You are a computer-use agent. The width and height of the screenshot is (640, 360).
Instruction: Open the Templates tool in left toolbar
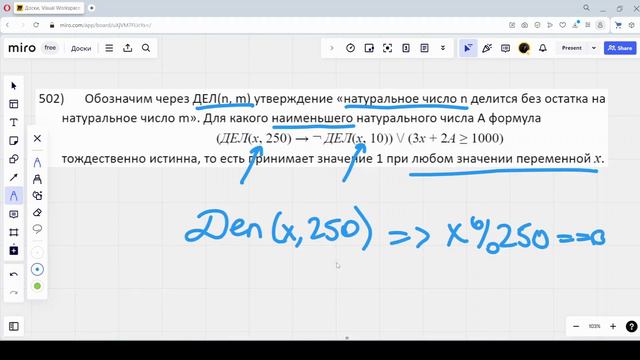pyautogui.click(x=13, y=104)
